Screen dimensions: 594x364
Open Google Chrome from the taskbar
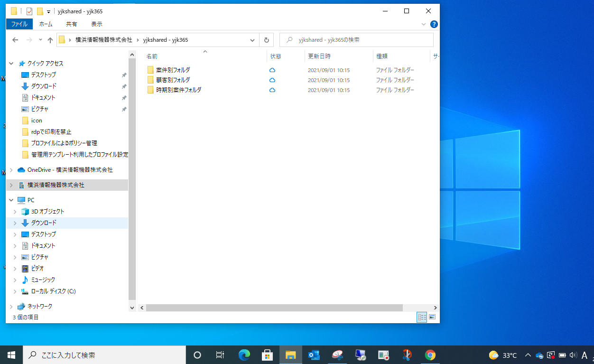(430, 355)
